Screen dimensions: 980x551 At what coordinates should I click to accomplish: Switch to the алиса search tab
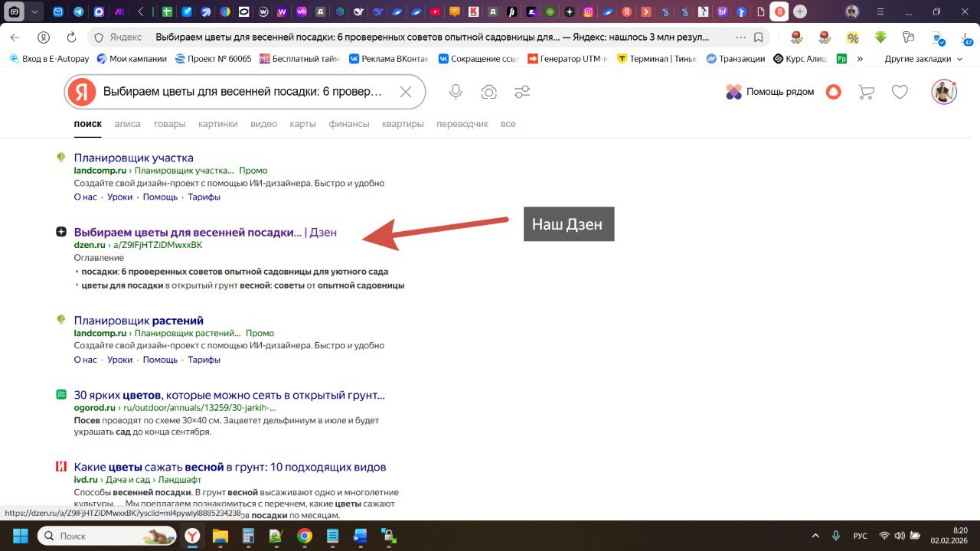click(x=127, y=124)
